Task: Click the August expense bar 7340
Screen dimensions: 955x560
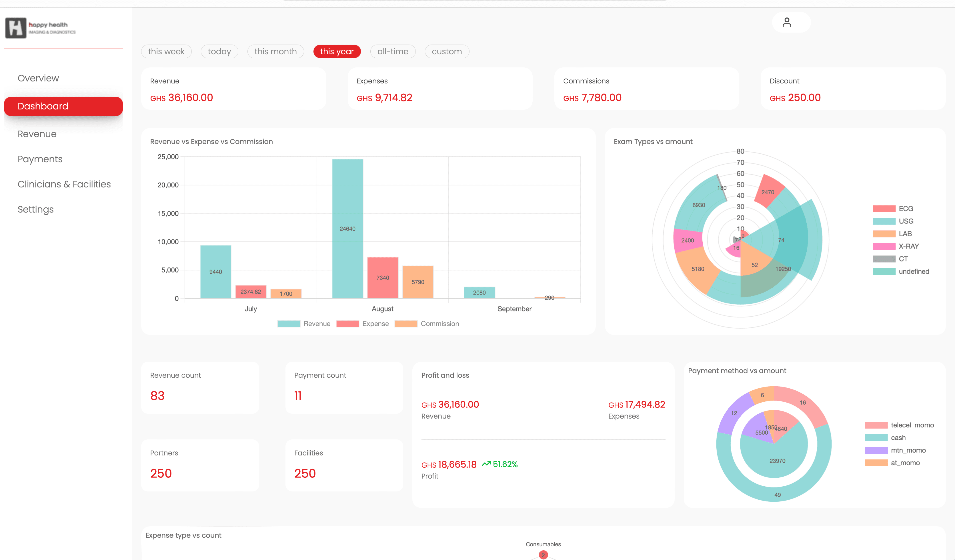Action: click(383, 278)
